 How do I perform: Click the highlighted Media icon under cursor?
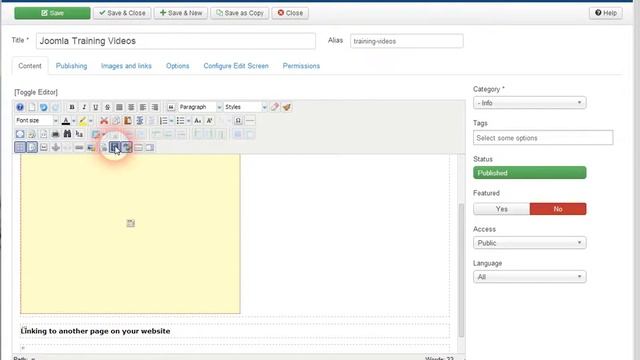pos(115,147)
